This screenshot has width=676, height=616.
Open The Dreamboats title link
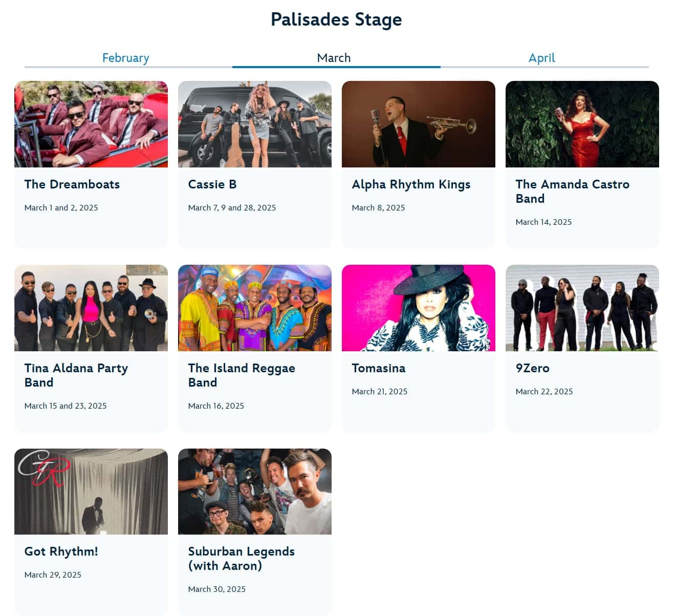[x=72, y=184]
